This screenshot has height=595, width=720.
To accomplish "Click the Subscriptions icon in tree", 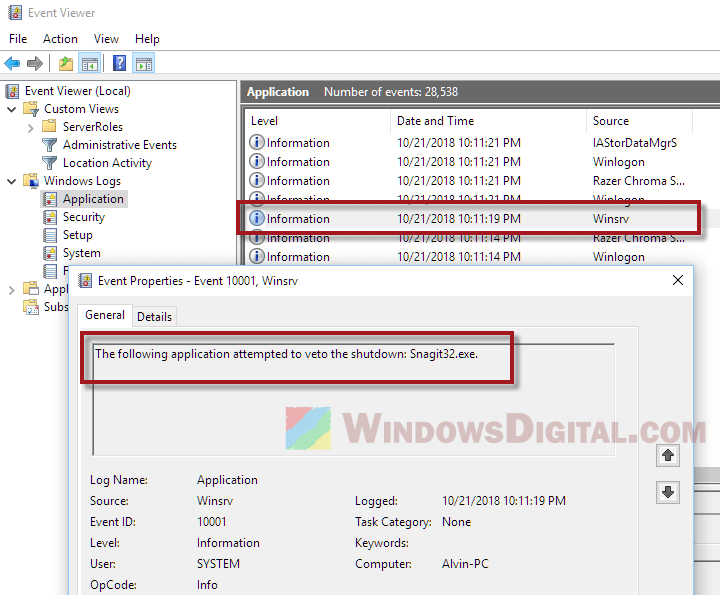I will [31, 307].
